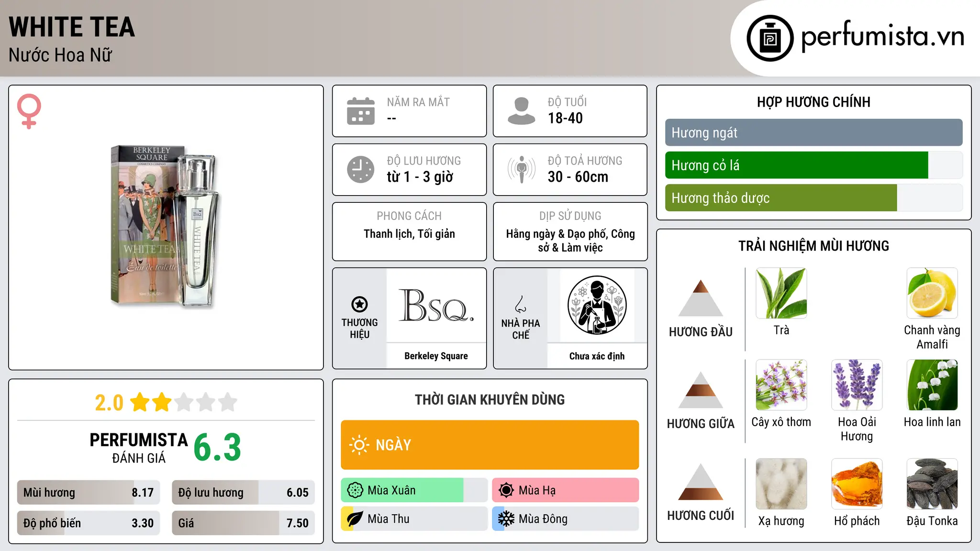Click the clock icon beside Độ lưu hương
This screenshot has height=551, width=980.
(x=361, y=169)
